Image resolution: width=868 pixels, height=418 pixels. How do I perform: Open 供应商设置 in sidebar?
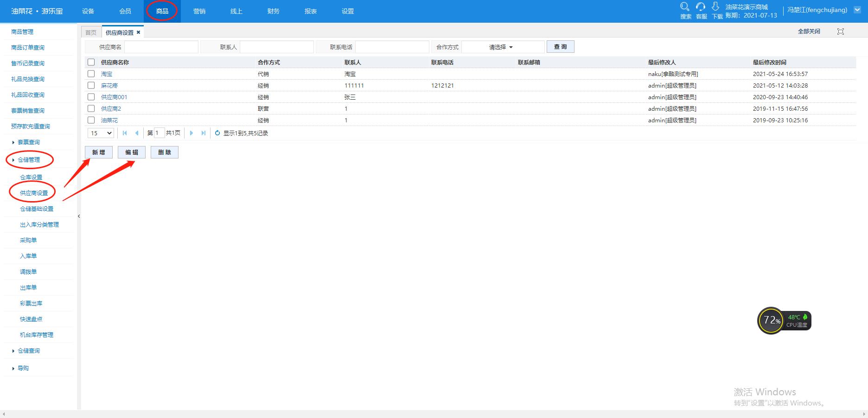tap(34, 193)
